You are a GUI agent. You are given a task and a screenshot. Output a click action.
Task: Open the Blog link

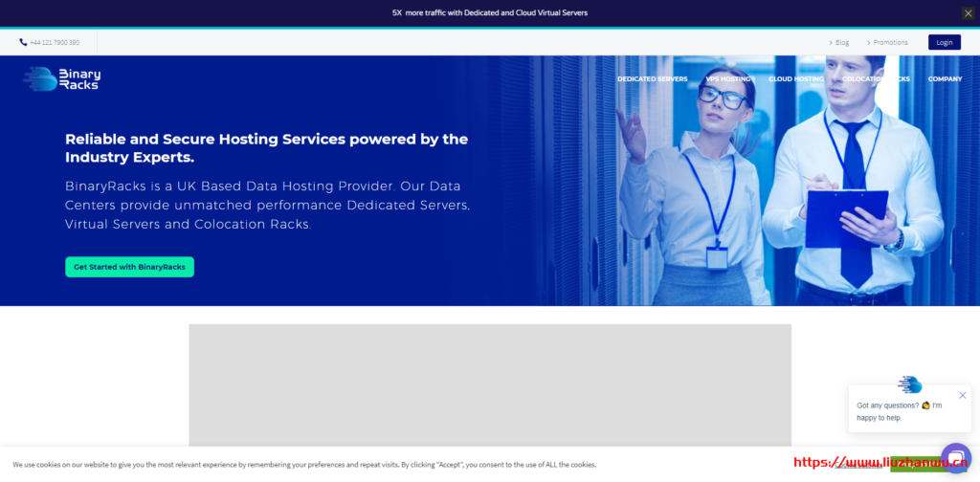tap(839, 42)
